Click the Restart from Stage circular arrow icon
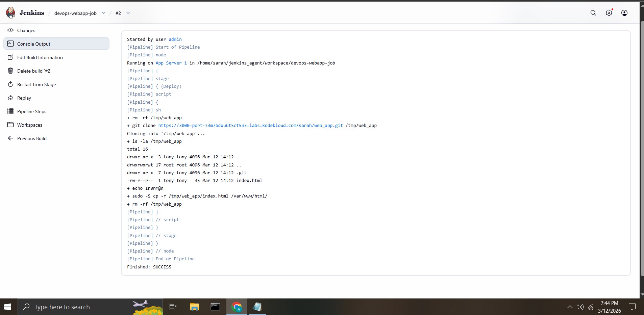644x315 pixels. pyautogui.click(x=10, y=84)
